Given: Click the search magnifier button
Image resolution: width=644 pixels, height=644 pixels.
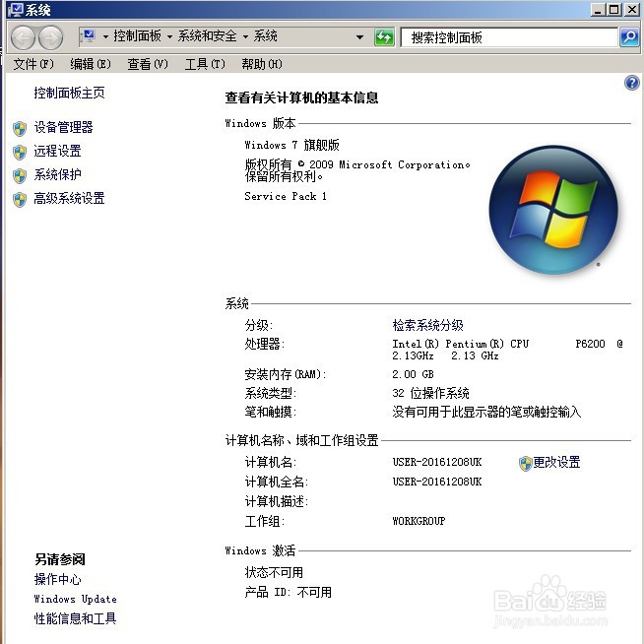Looking at the screenshot, I should pos(629,37).
